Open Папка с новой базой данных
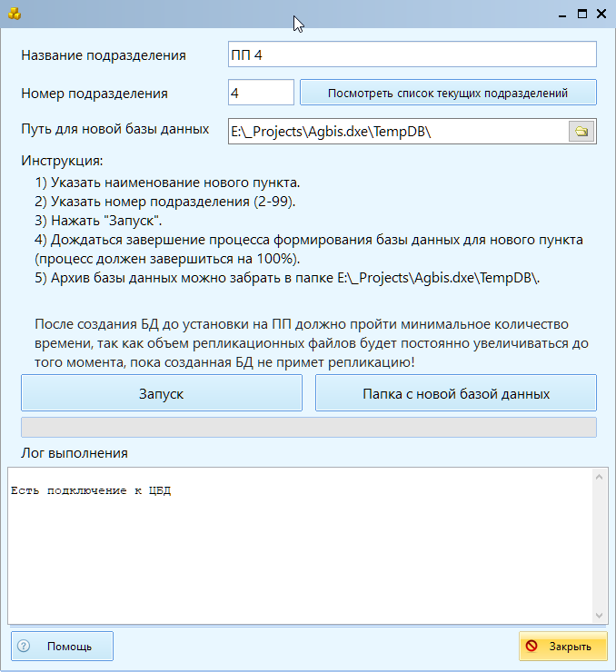The image size is (616, 672). [456, 393]
